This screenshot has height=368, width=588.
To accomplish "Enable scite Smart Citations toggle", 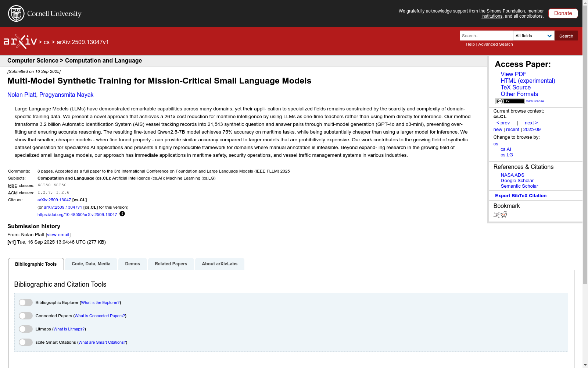I will [x=26, y=342].
